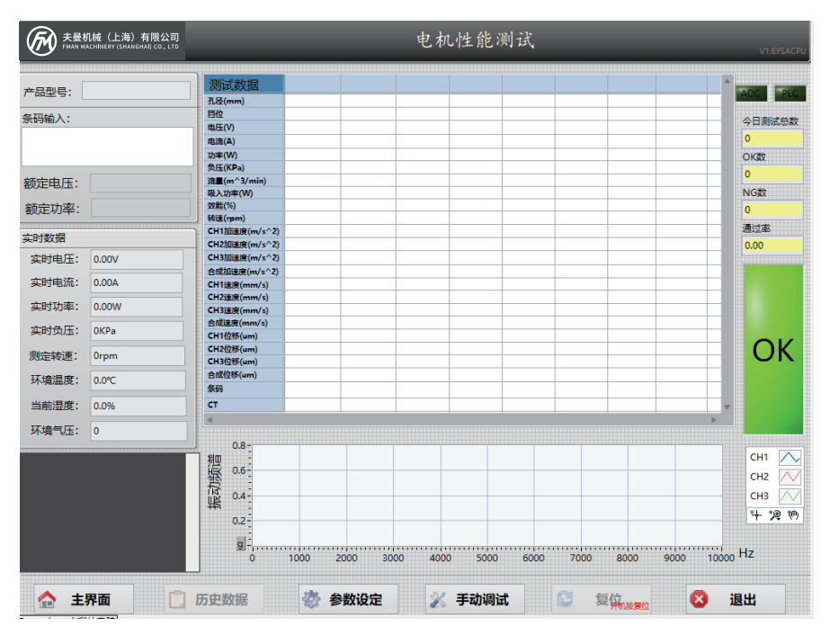Select the 电压(V) row header
The image size is (830, 644).
coord(244,128)
